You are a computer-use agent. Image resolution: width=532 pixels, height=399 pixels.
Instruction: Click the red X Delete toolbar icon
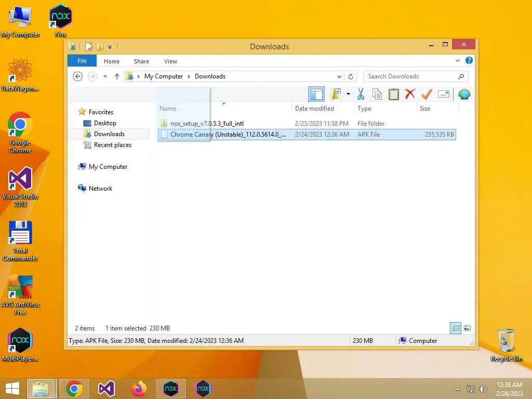410,94
